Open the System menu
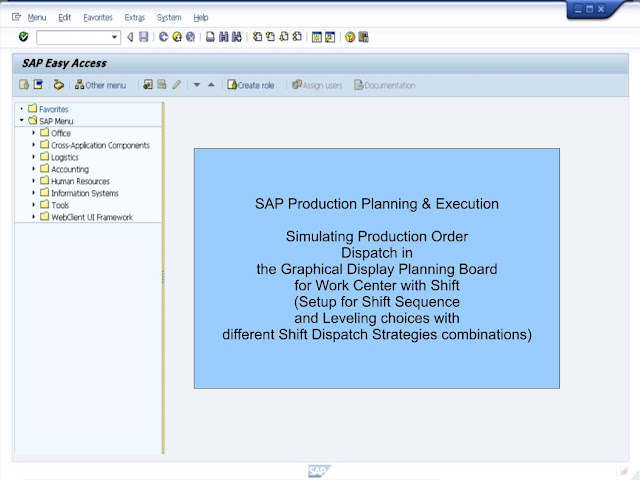Image resolution: width=640 pixels, height=480 pixels. pyautogui.click(x=169, y=18)
